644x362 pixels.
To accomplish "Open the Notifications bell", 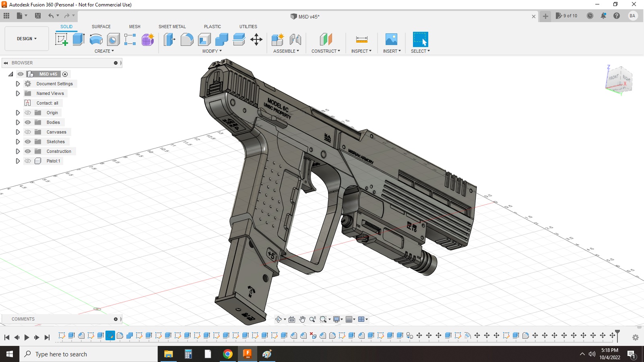I will [603, 16].
